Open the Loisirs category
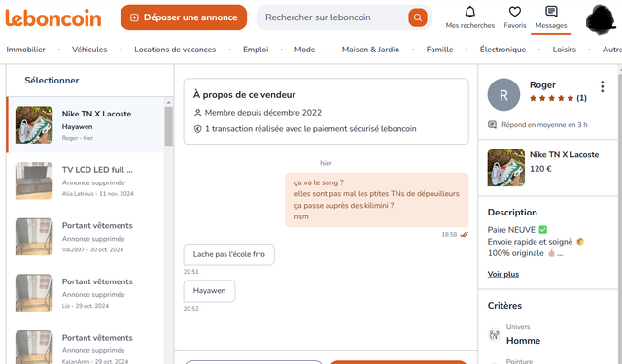The image size is (622, 364). coord(564,50)
